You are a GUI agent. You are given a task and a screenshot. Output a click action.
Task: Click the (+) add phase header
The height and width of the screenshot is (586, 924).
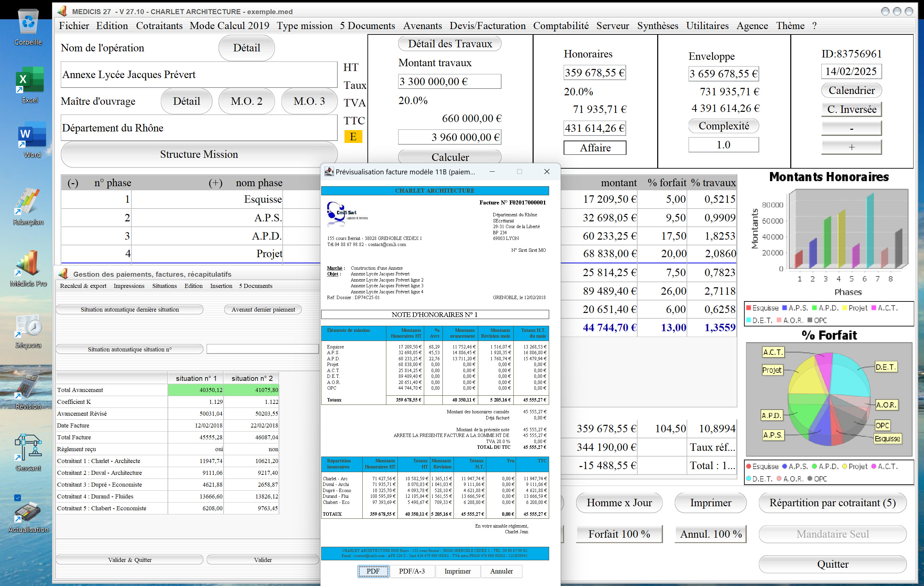tap(215, 183)
